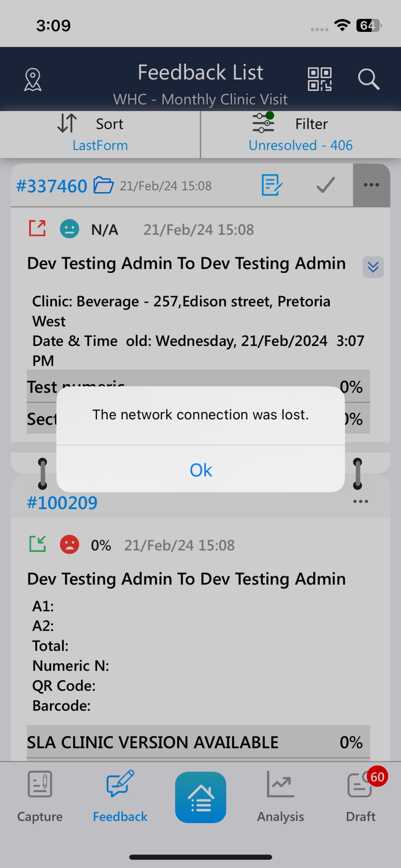The width and height of the screenshot is (401, 868).
Task: Tap the red outgoing arrow icon
Action: coord(37,229)
